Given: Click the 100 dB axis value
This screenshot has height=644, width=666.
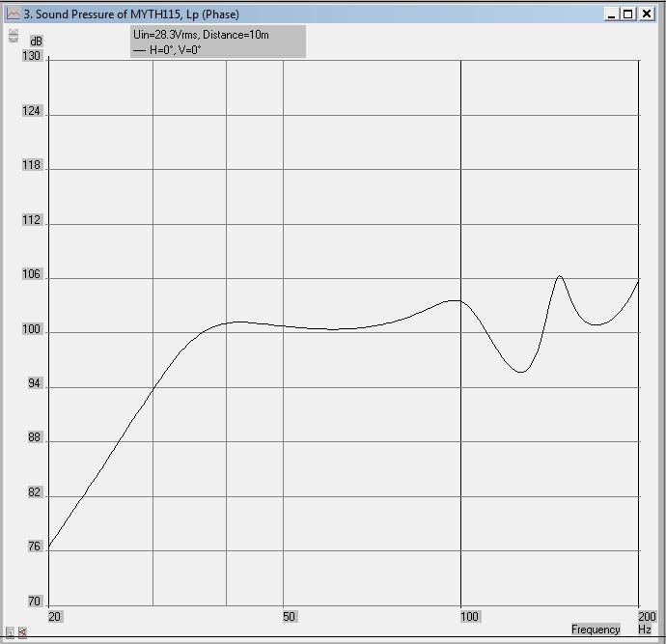Looking at the screenshot, I should coord(31,329).
